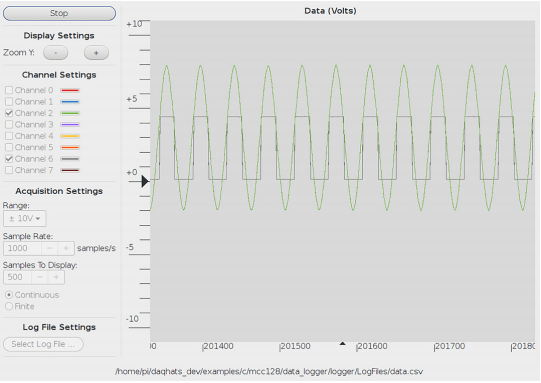Uncheck the Channel 6 checkbox

(x=9, y=159)
